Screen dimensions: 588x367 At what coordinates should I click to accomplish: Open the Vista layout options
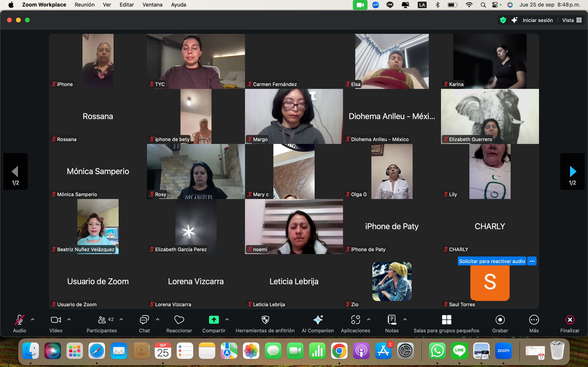(572, 20)
